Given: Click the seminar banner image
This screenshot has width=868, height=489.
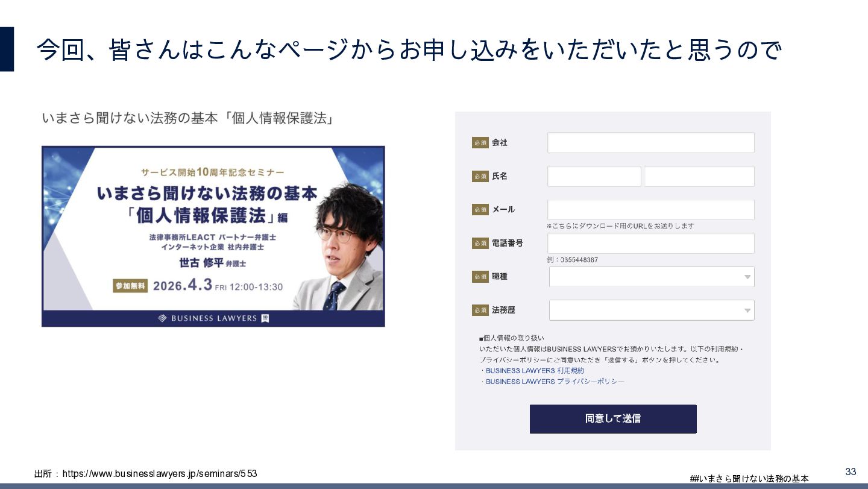Looking at the screenshot, I should point(213,236).
